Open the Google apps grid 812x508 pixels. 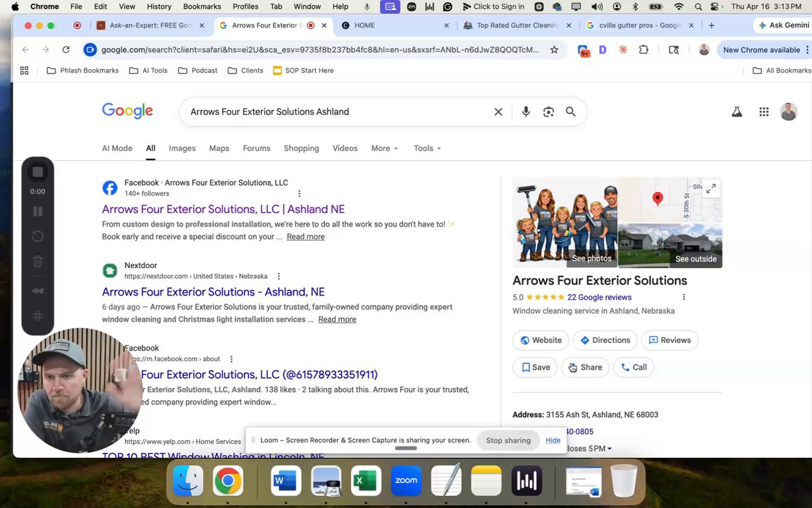pyautogui.click(x=764, y=111)
